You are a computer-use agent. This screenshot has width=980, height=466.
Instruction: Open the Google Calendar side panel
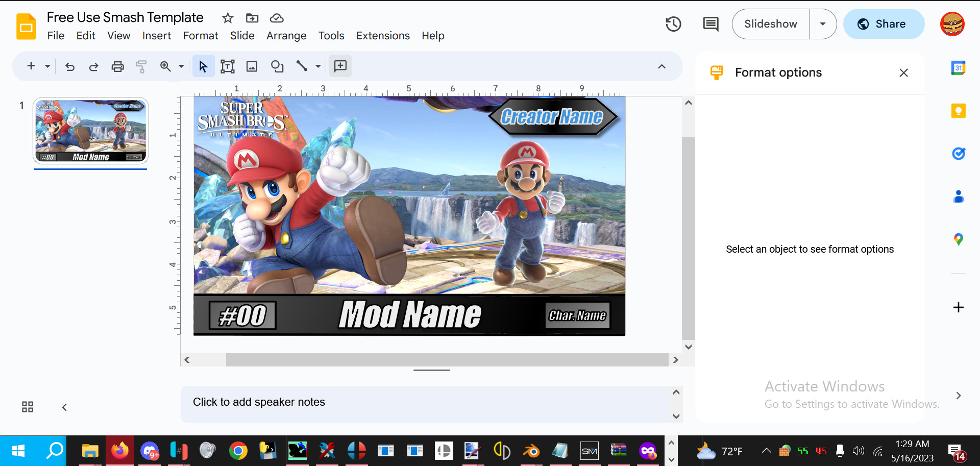pyautogui.click(x=958, y=68)
